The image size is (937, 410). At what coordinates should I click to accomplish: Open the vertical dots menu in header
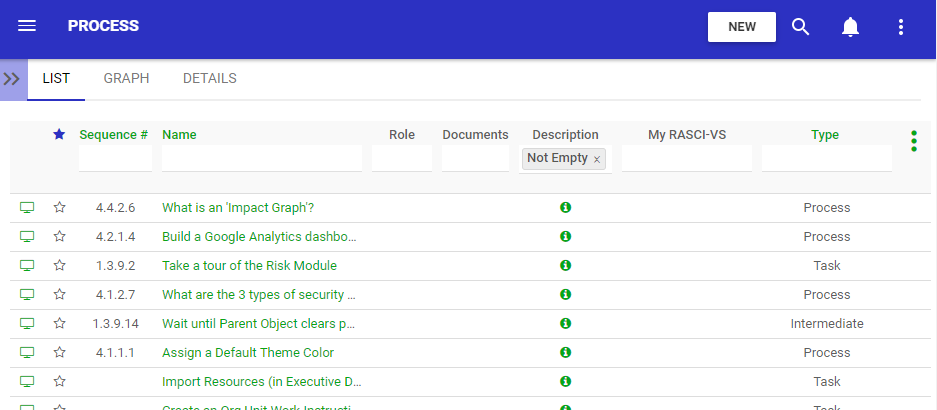[901, 27]
